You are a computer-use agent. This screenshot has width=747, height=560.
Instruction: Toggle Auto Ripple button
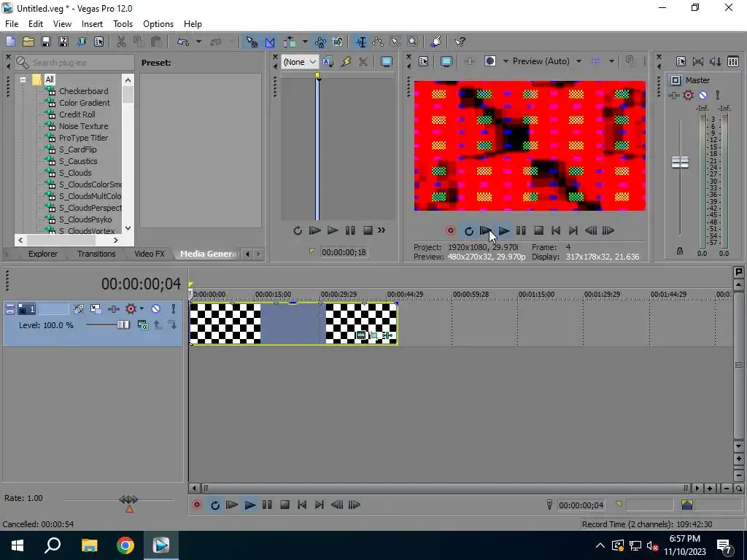[x=290, y=42]
